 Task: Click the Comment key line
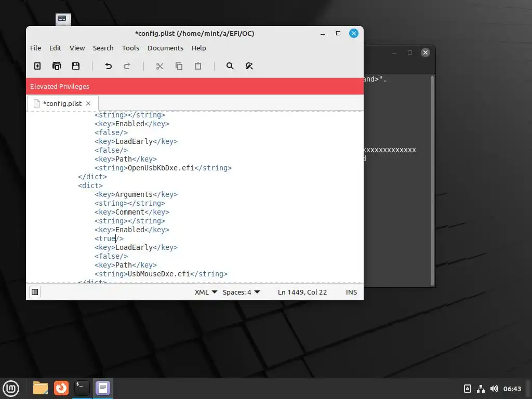[131, 212]
